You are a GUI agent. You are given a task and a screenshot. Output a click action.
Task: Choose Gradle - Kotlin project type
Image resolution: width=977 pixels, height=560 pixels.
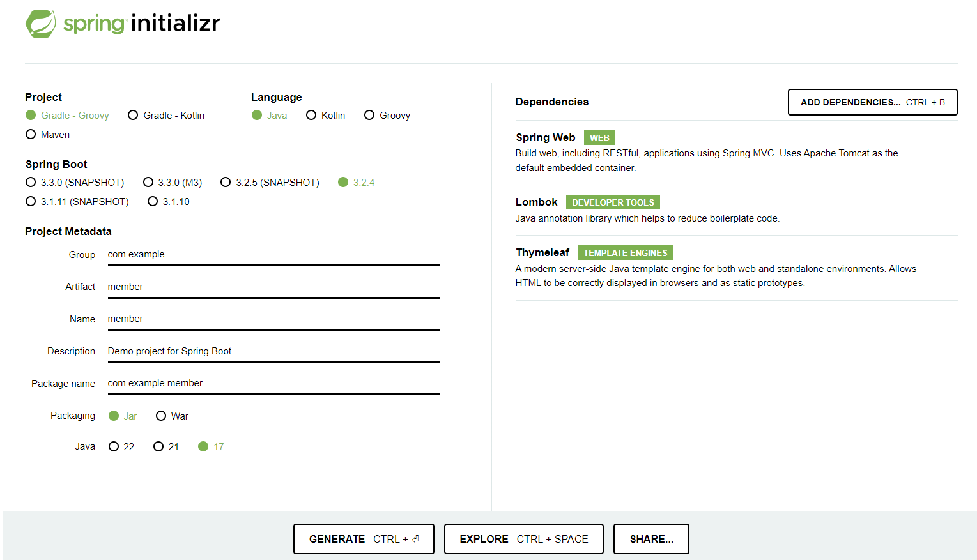coord(166,116)
